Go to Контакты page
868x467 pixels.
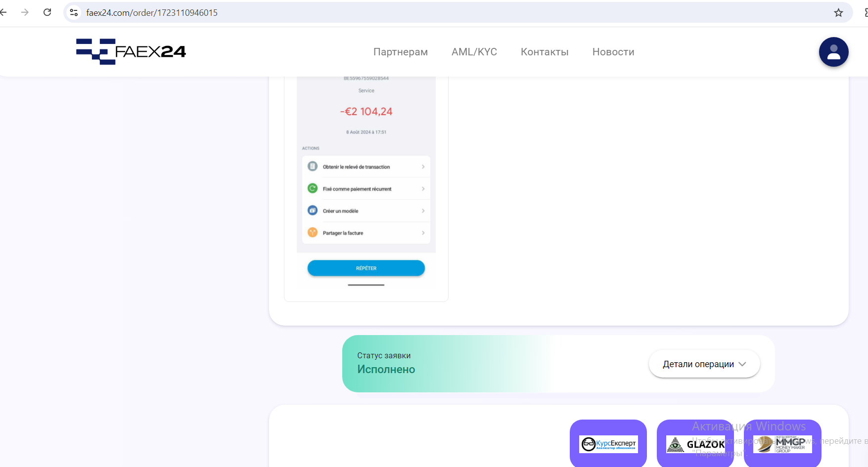tap(544, 52)
